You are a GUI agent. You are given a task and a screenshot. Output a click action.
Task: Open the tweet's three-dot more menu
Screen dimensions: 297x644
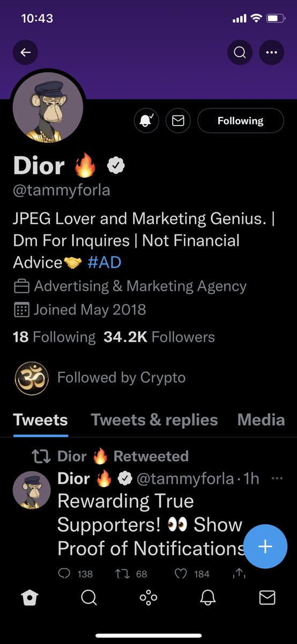(x=278, y=478)
